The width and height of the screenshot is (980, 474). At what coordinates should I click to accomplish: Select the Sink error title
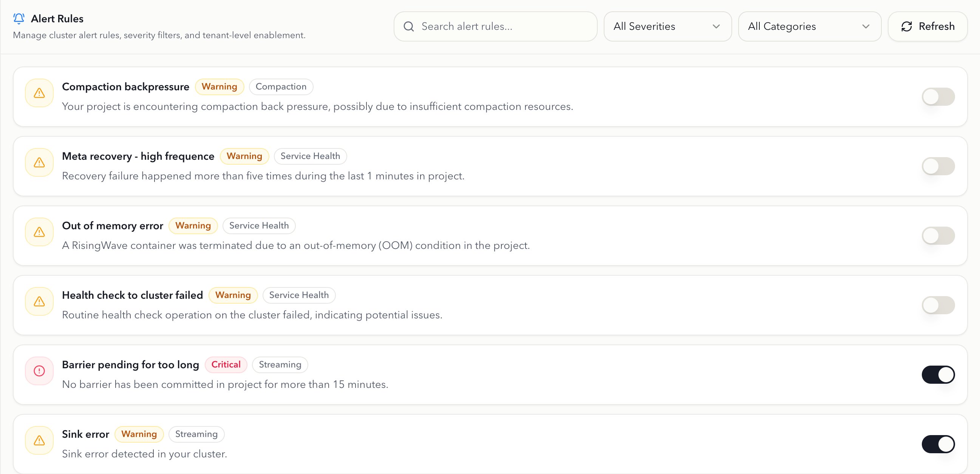click(86, 434)
